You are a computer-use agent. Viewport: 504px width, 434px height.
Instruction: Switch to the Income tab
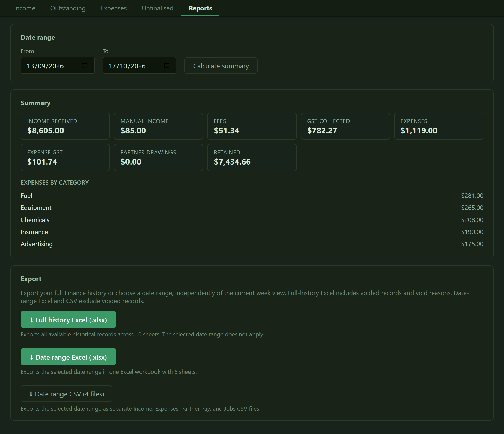(25, 8)
